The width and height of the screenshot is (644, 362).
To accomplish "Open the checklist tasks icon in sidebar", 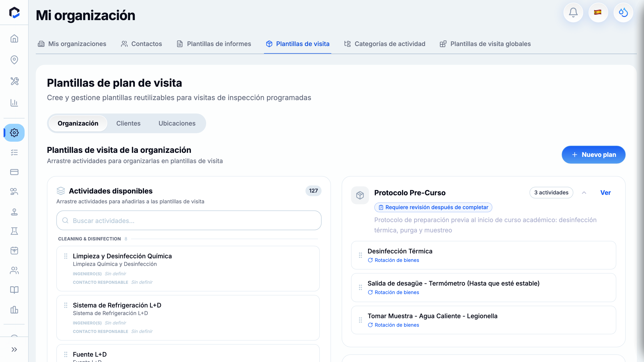I will point(14,152).
